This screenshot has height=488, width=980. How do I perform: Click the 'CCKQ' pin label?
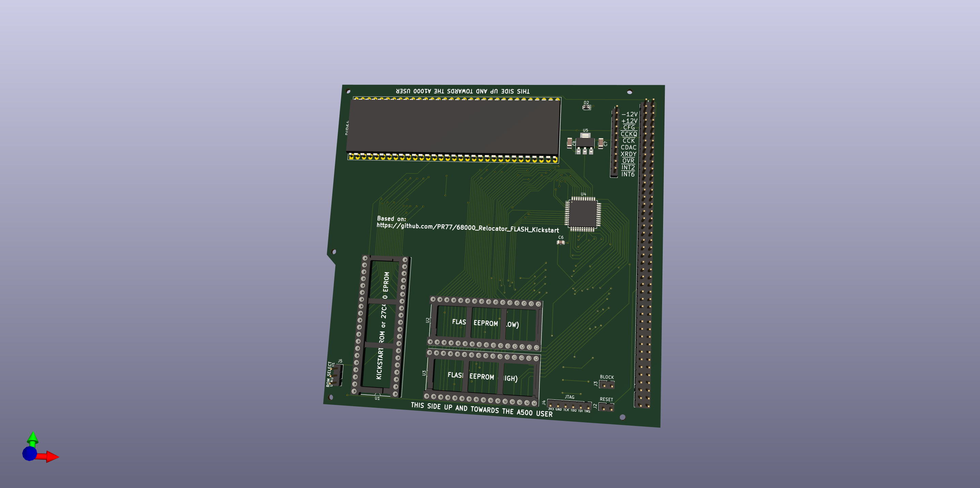629,134
